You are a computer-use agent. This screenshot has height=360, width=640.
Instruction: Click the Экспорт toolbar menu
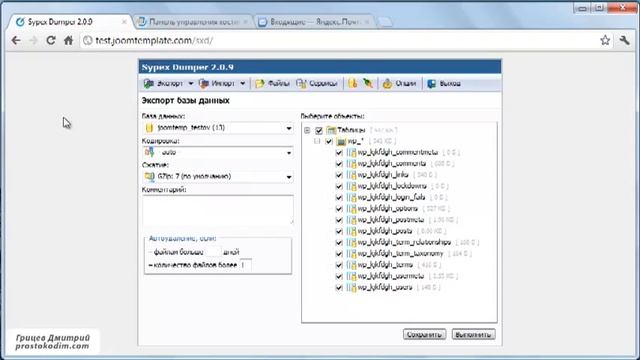[x=164, y=84]
